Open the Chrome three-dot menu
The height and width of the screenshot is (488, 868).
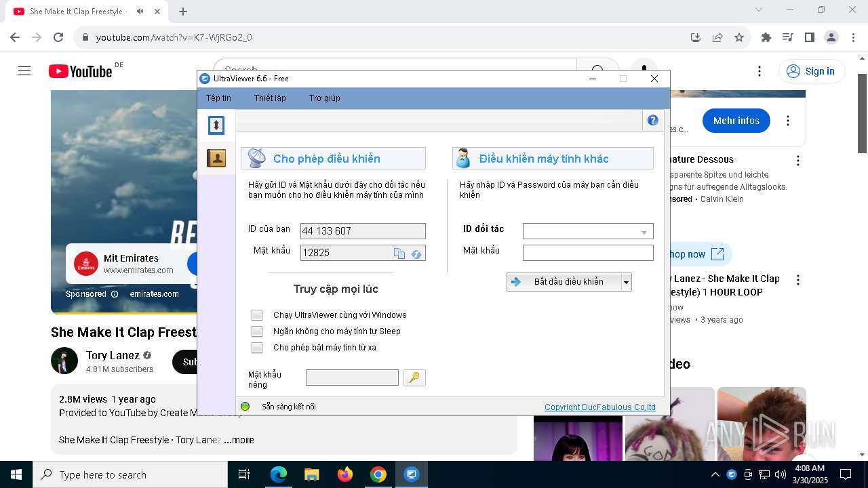(x=853, y=37)
